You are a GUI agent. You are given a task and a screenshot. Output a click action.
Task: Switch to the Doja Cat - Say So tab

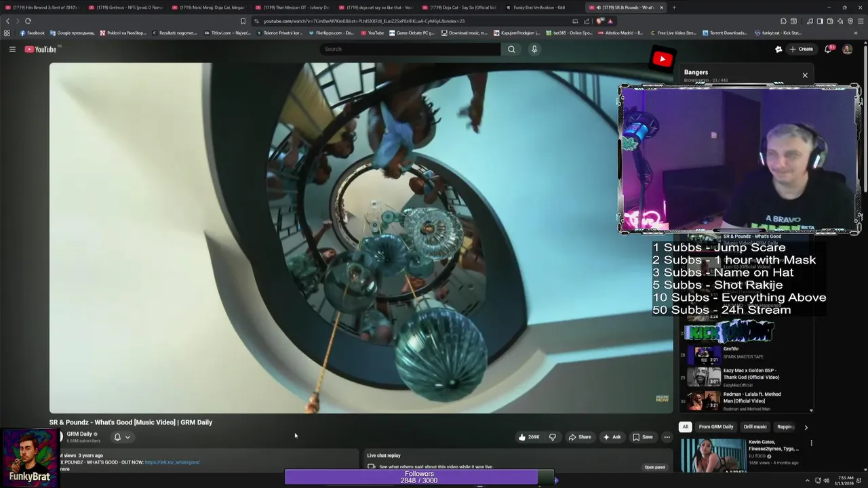coord(459,7)
